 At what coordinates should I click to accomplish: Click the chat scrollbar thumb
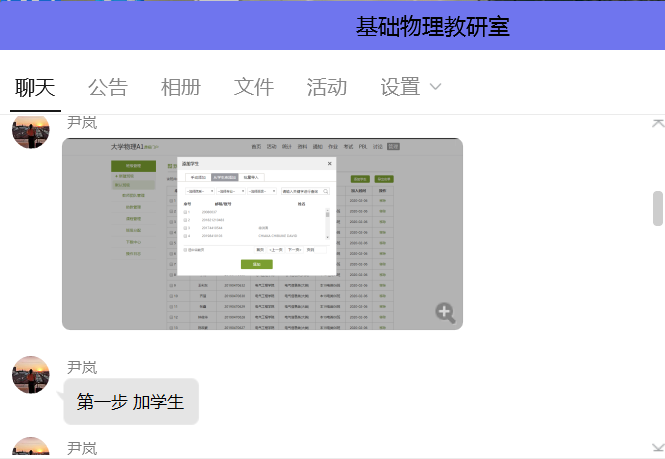657,208
